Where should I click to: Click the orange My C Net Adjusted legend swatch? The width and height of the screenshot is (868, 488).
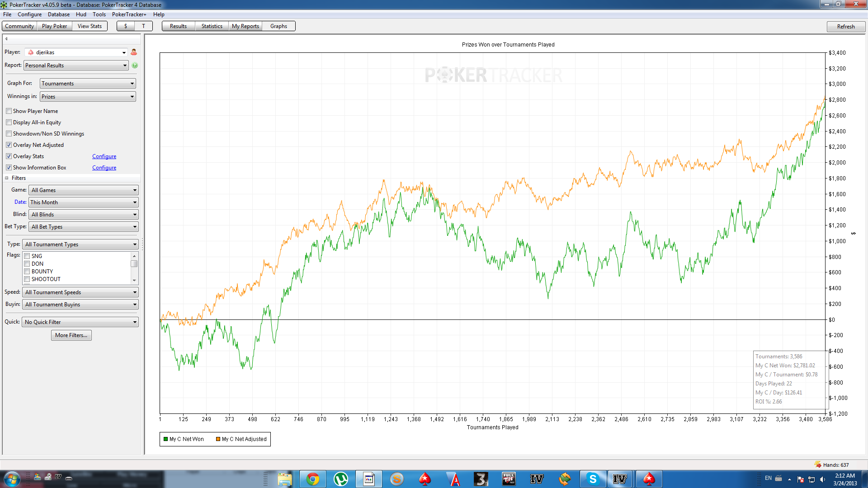pos(218,439)
